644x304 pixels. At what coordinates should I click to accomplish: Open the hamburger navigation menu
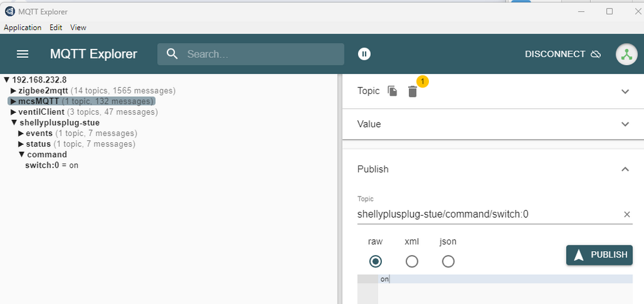(x=23, y=54)
